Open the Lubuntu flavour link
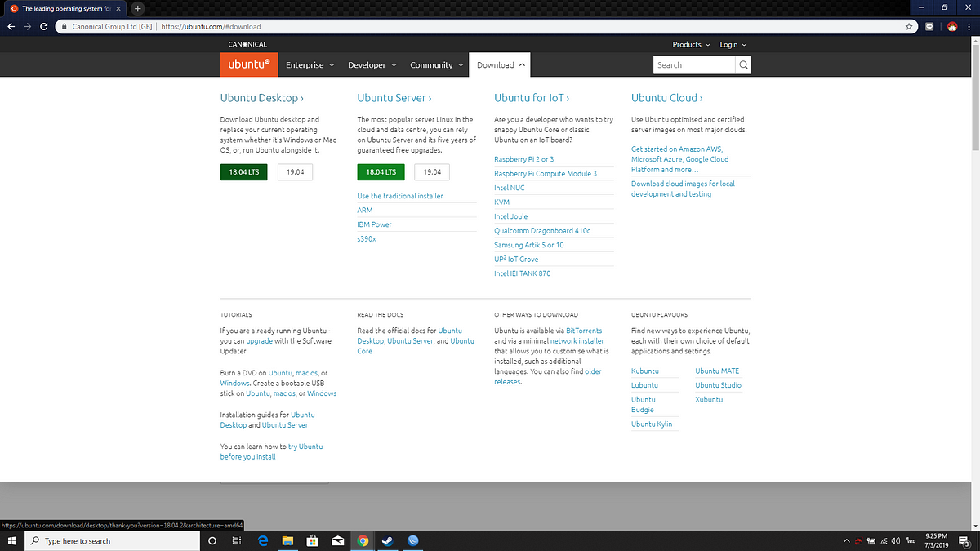This screenshot has height=551, width=980. [x=644, y=385]
